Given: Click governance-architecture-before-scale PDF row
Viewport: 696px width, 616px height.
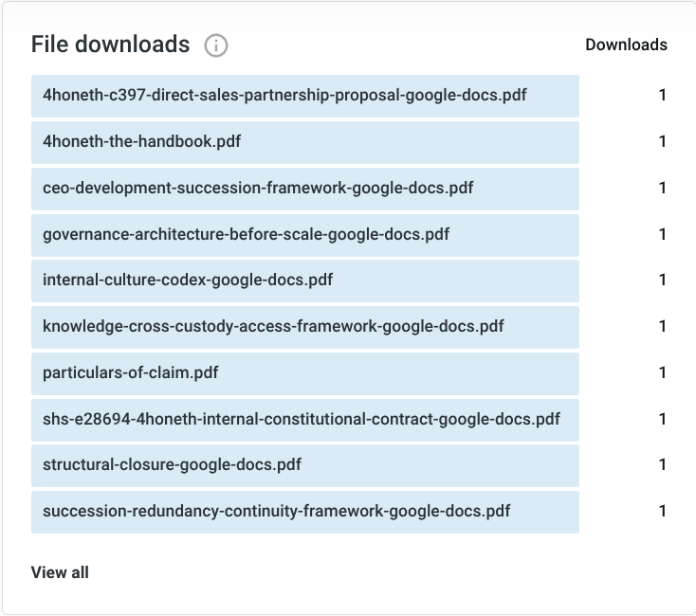Looking at the screenshot, I should point(247,234).
